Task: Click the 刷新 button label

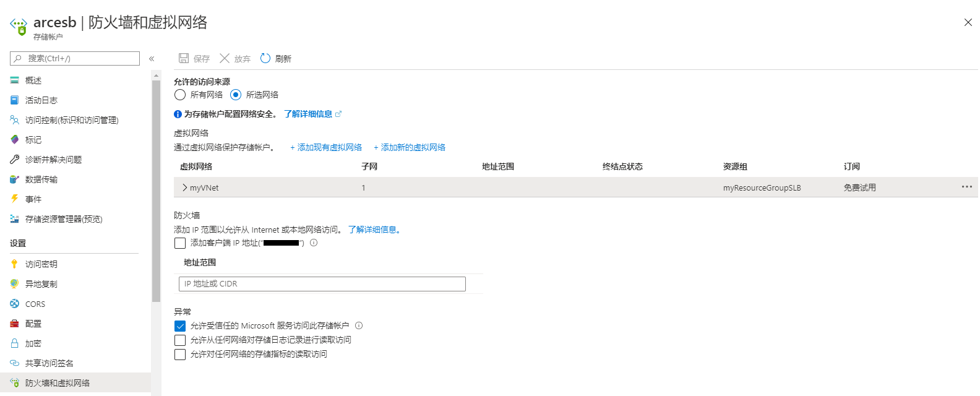Action: coord(283,59)
